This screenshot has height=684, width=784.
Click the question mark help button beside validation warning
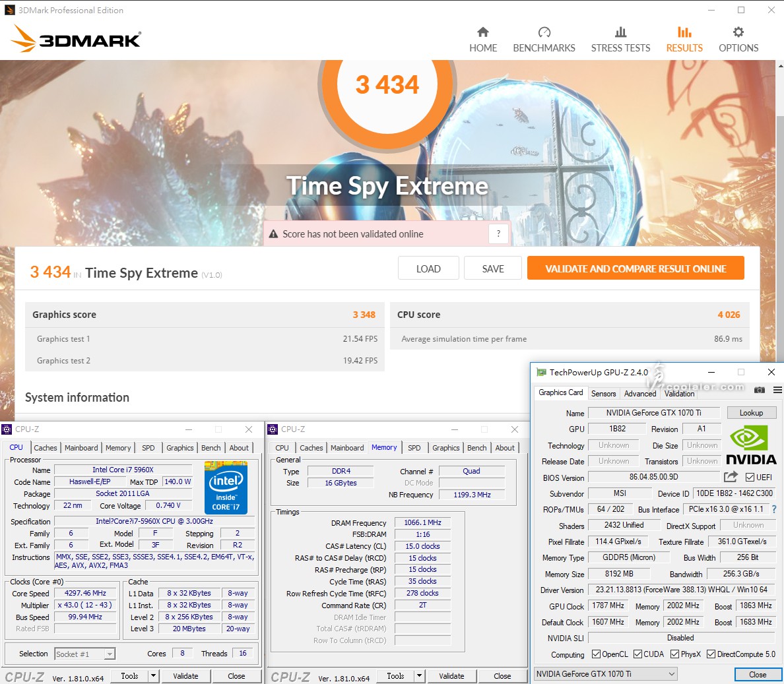pyautogui.click(x=498, y=233)
